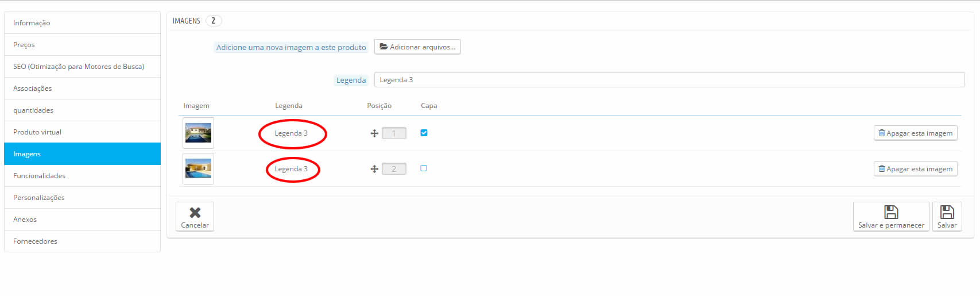The image size is (980, 296).
Task: Click the Adicionar arquivos button
Action: pyautogui.click(x=417, y=47)
